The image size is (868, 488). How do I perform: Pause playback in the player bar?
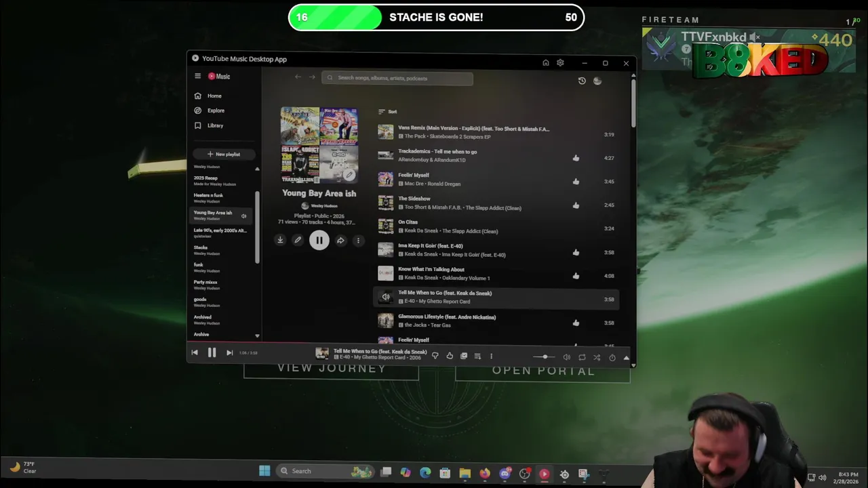212,352
